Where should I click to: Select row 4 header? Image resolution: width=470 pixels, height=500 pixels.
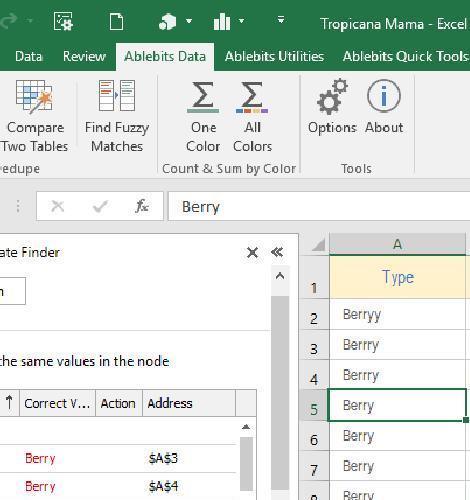tap(314, 375)
